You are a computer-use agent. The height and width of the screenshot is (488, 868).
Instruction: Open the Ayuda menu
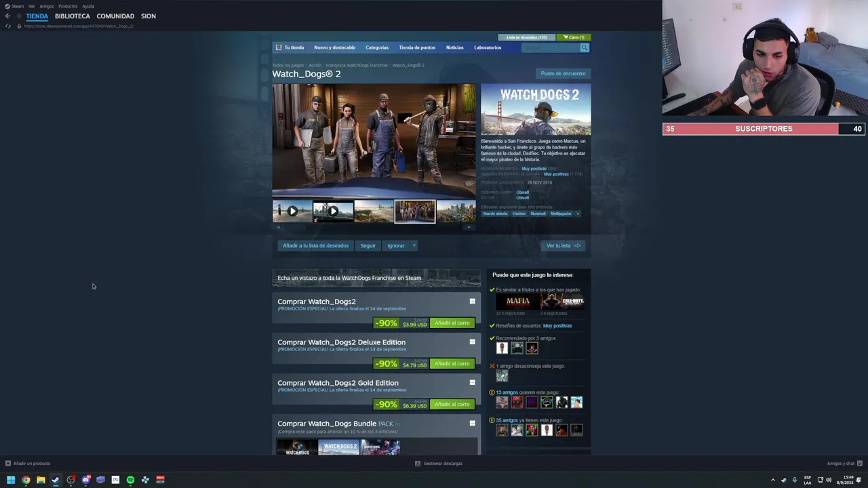point(88,6)
